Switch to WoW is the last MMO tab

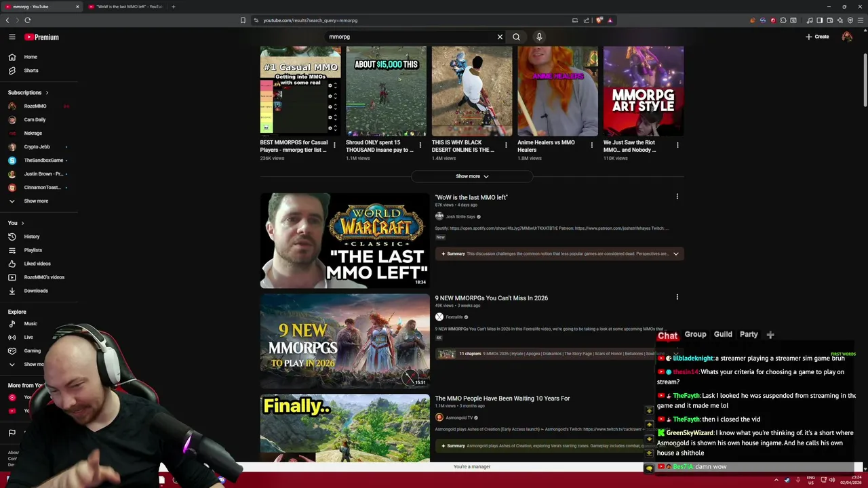pyautogui.click(x=126, y=7)
